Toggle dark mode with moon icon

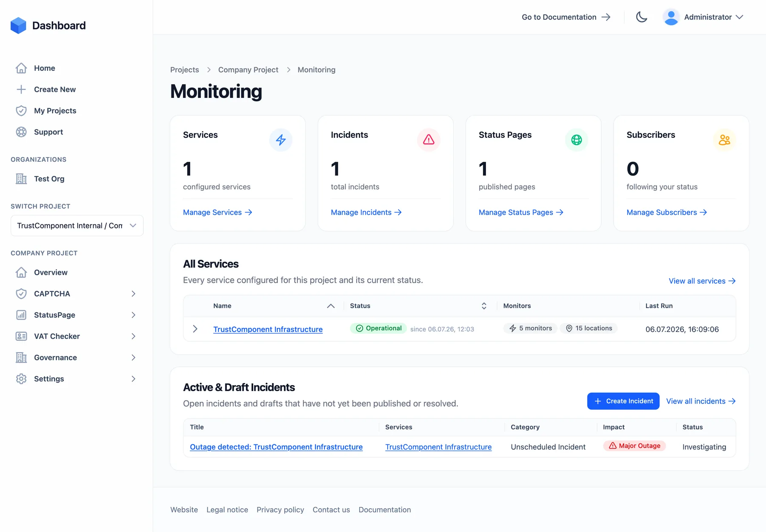641,17
